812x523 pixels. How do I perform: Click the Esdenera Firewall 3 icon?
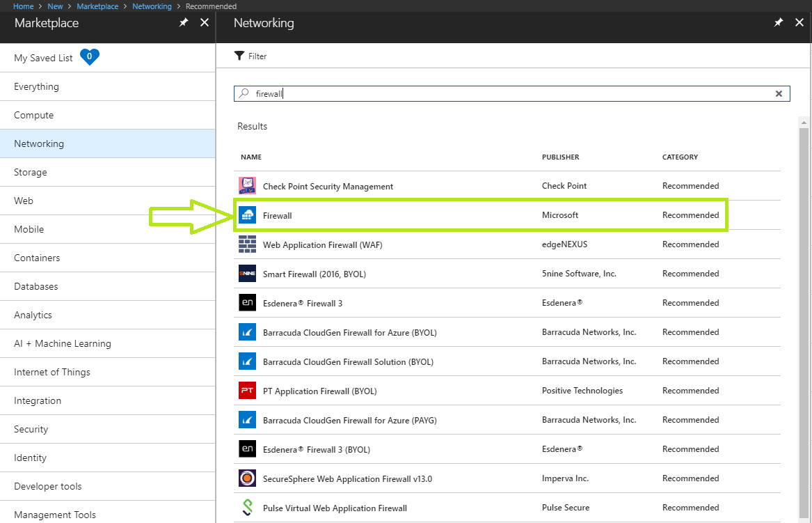248,303
